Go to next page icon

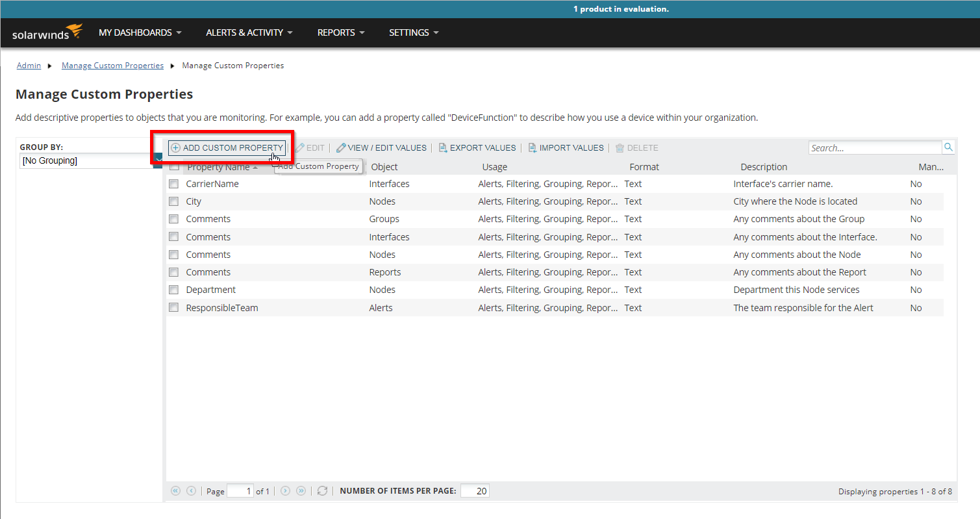(285, 491)
